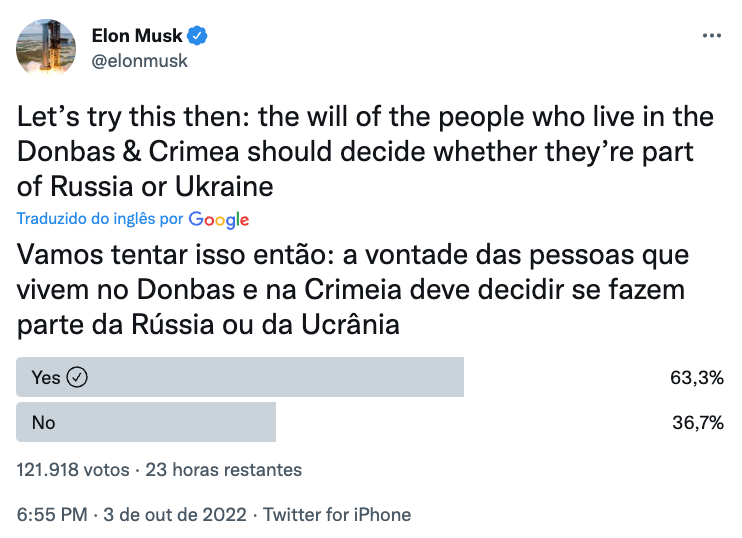Click the 63,3% Yes result percentage

coord(697,378)
